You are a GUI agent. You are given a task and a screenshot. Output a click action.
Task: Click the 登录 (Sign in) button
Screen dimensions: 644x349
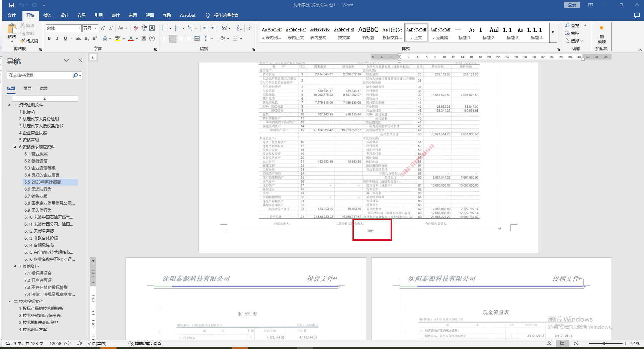pos(572,5)
